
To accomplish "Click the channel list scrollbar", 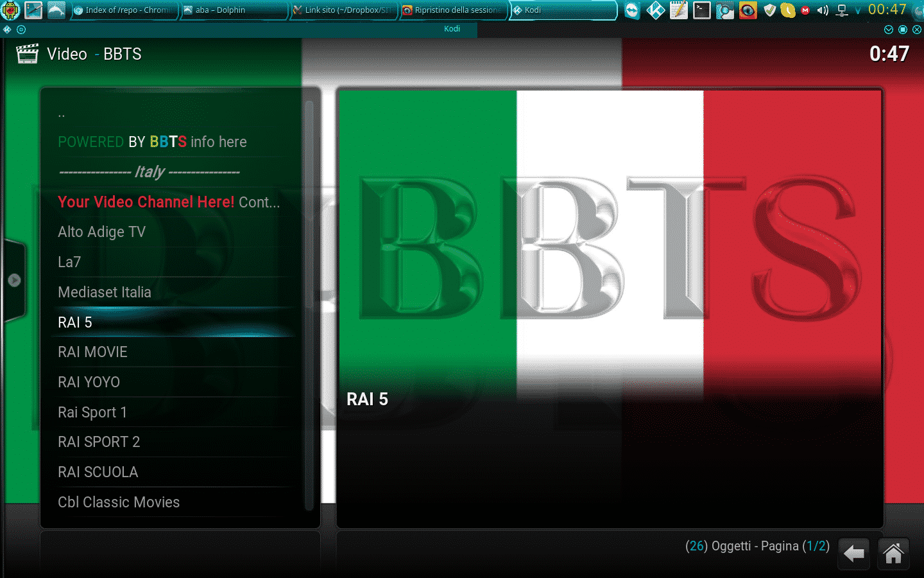I will click(x=309, y=305).
